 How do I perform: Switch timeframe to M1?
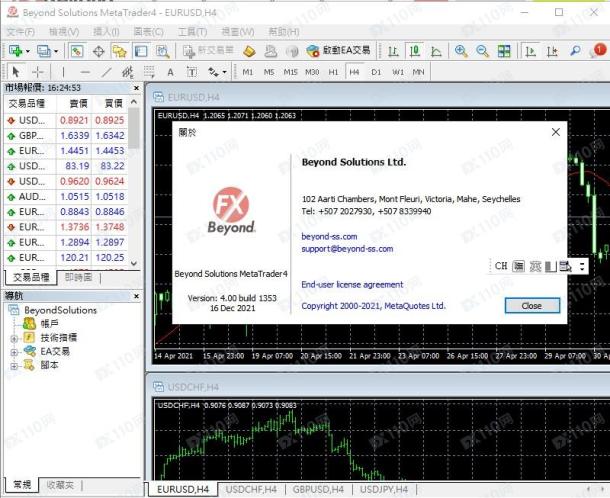(x=247, y=72)
